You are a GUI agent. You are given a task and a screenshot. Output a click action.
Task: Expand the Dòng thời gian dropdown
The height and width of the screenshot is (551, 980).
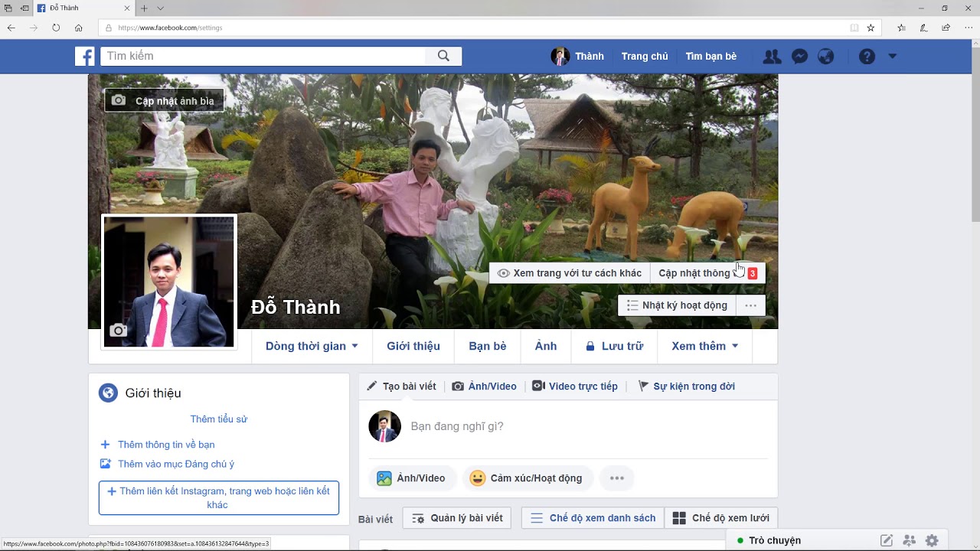(312, 346)
